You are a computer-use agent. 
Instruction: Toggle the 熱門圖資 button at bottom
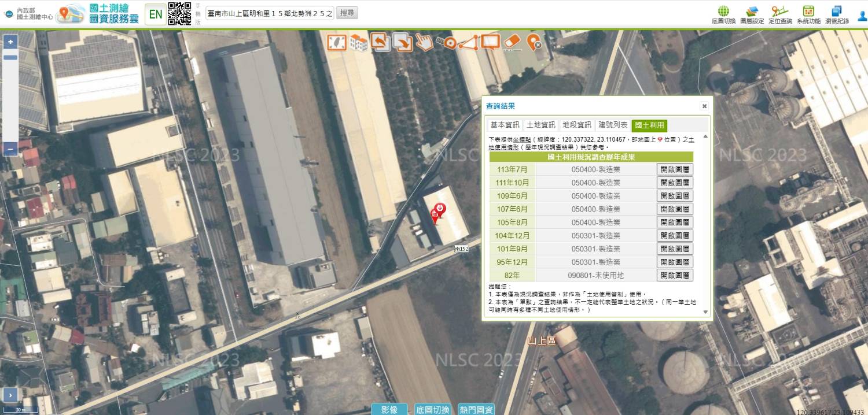[476, 409]
